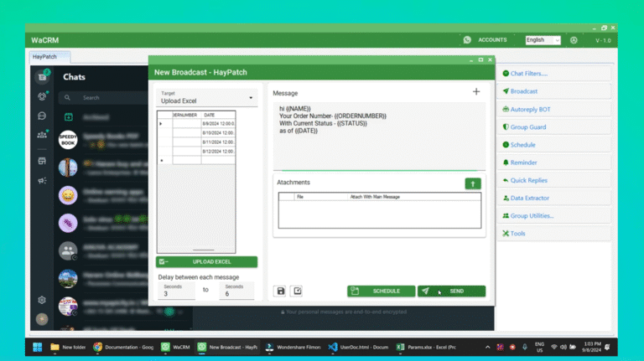Click the horizontal scrollbar under the Excel grid
The height and width of the screenshot is (361, 644).
205,250
